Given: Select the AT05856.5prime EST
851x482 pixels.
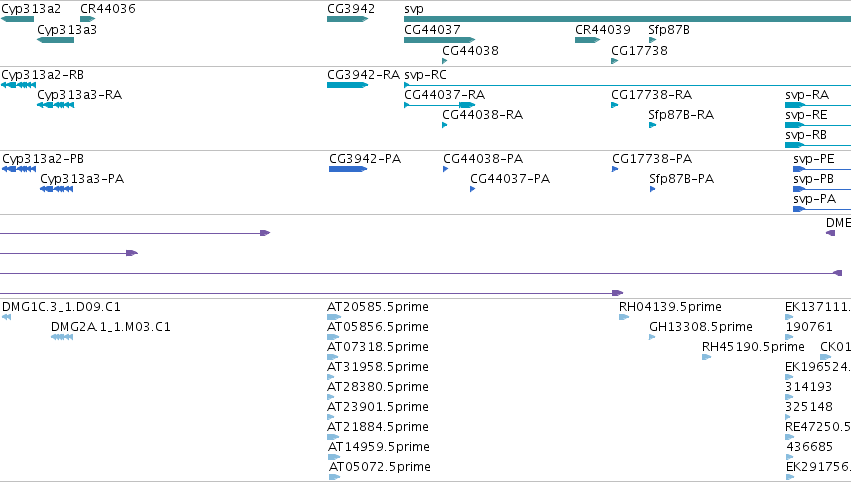Looking at the screenshot, I should 333,337.
